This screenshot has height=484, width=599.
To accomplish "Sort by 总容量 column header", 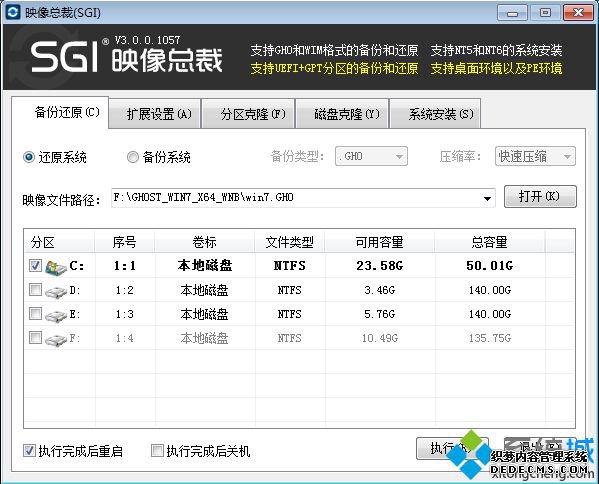I will click(x=490, y=242).
